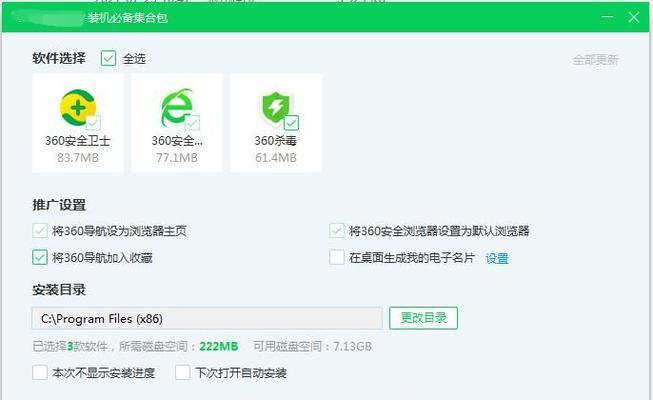
Task: Click the 360杀毒 name label
Action: pyautogui.click(x=276, y=140)
